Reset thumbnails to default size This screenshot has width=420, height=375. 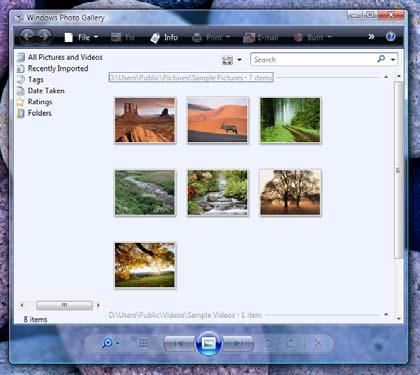click(x=143, y=343)
